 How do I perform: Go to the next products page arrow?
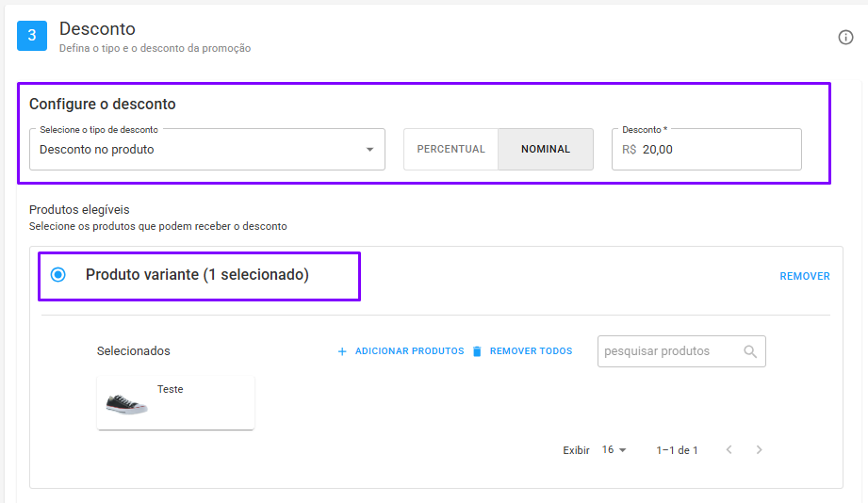759,449
